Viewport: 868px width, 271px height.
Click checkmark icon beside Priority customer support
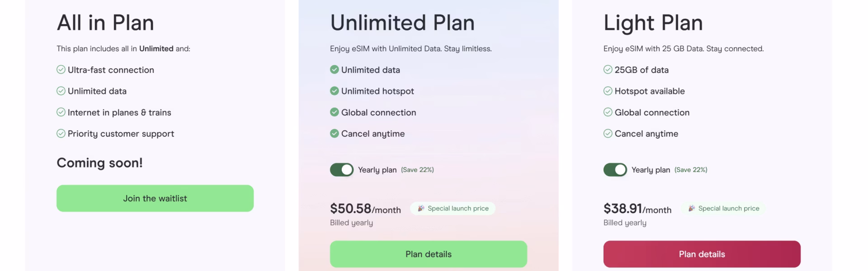(x=61, y=133)
